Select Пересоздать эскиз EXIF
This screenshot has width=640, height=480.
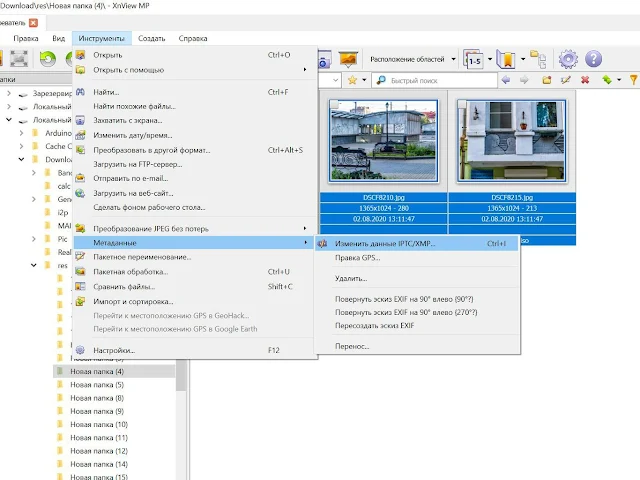417,326
